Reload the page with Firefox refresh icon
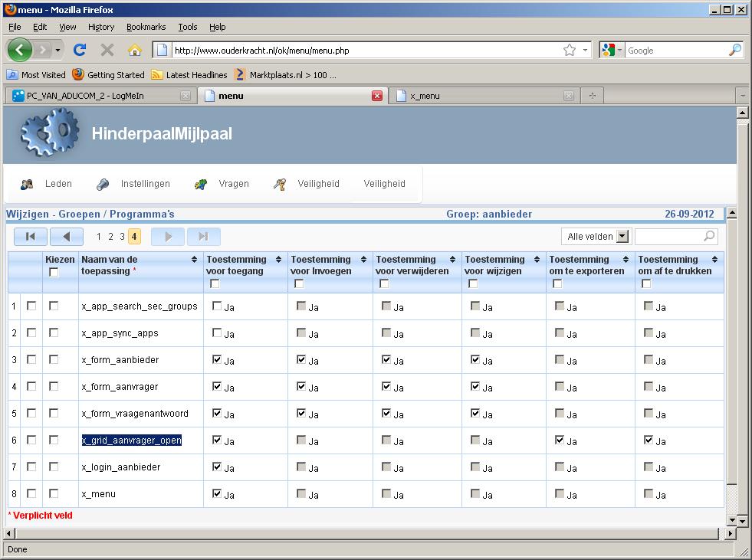 [x=80, y=50]
